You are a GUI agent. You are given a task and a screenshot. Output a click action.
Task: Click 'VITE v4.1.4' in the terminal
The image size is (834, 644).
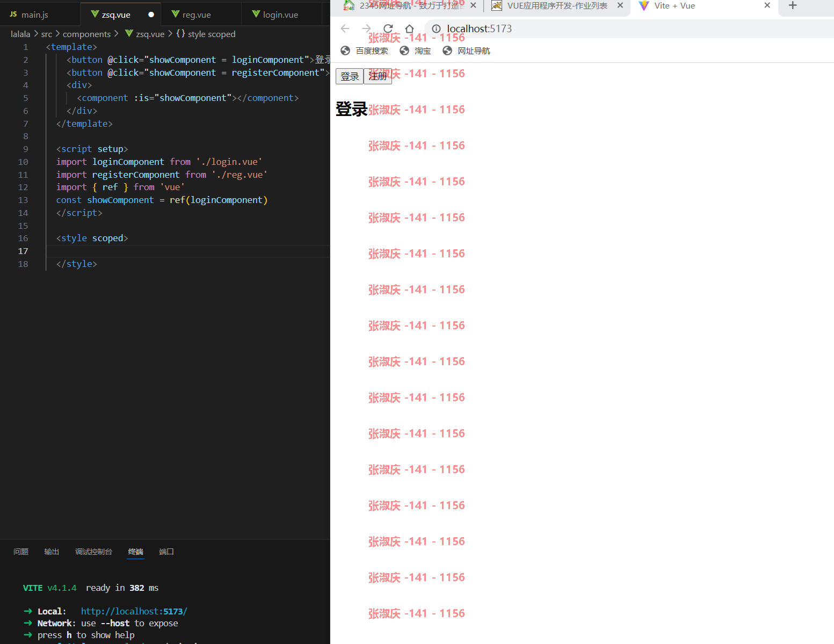point(50,588)
